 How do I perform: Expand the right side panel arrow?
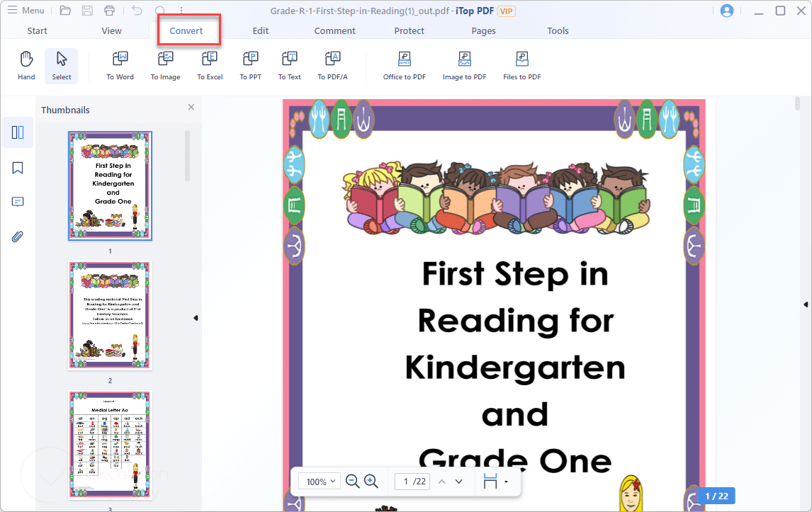click(x=806, y=305)
